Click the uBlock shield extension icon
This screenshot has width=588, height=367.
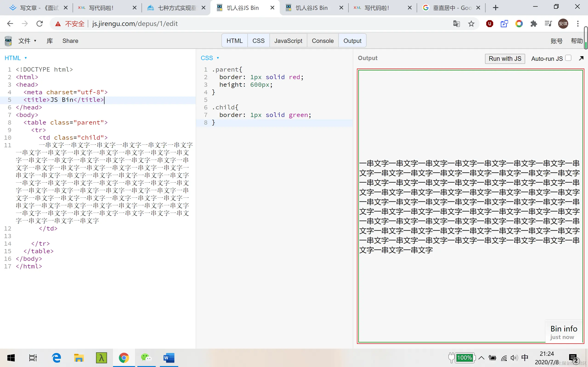(489, 24)
